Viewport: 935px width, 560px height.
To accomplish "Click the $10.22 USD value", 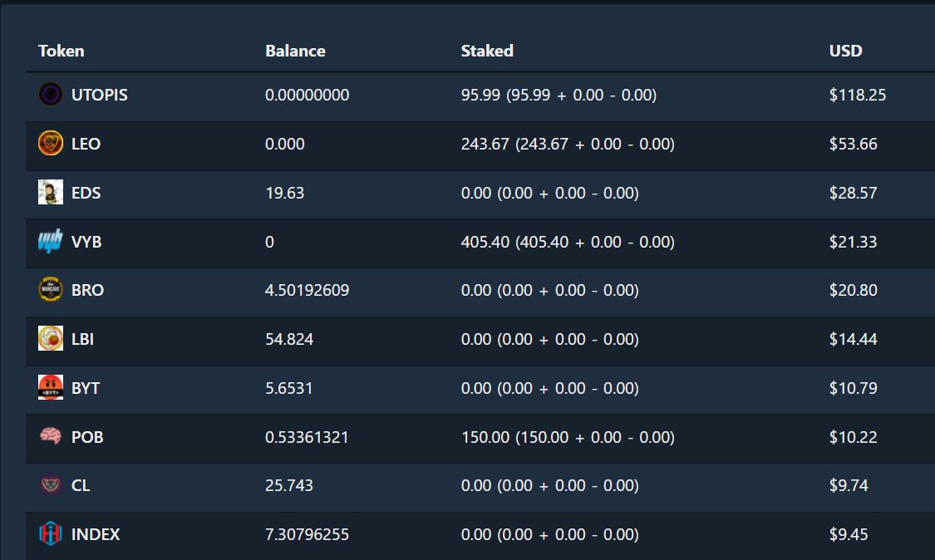I will pyautogui.click(x=854, y=436).
